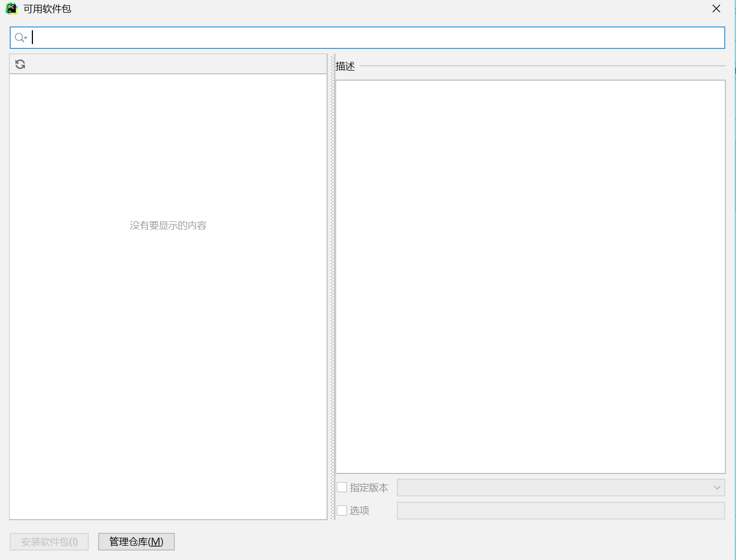Close the 可用软件包 dialog

coord(716,8)
